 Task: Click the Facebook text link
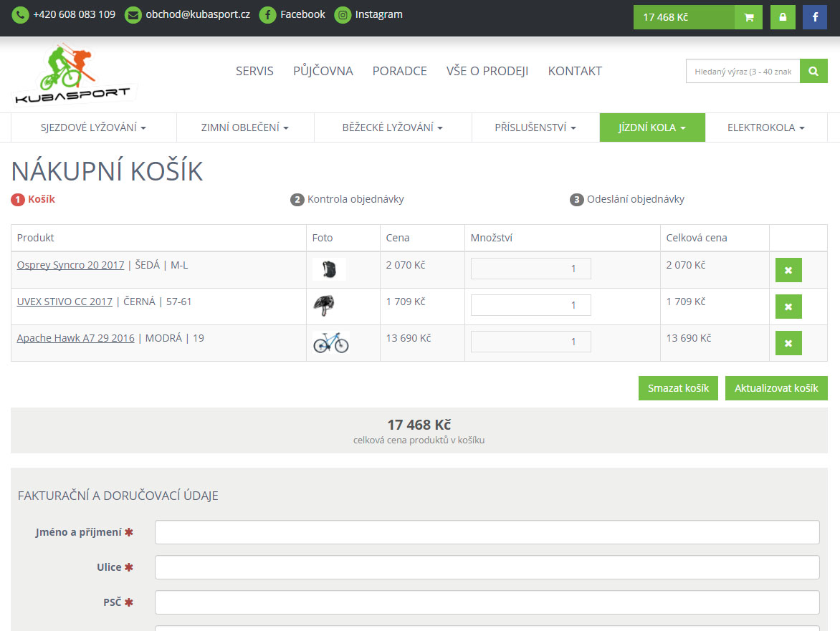point(302,14)
